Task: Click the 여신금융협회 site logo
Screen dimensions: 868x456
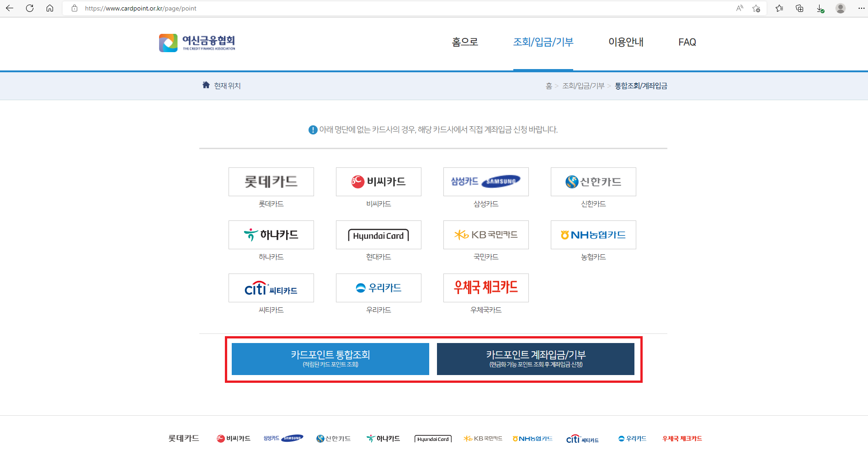Action: click(197, 42)
